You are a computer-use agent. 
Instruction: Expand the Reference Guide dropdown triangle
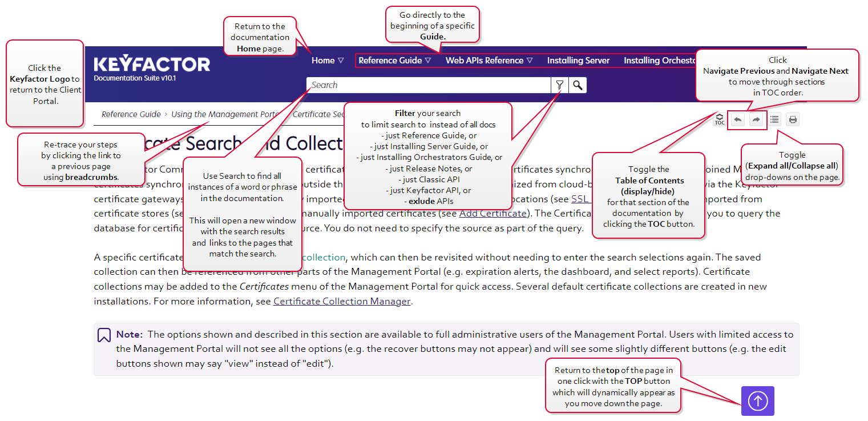point(428,61)
